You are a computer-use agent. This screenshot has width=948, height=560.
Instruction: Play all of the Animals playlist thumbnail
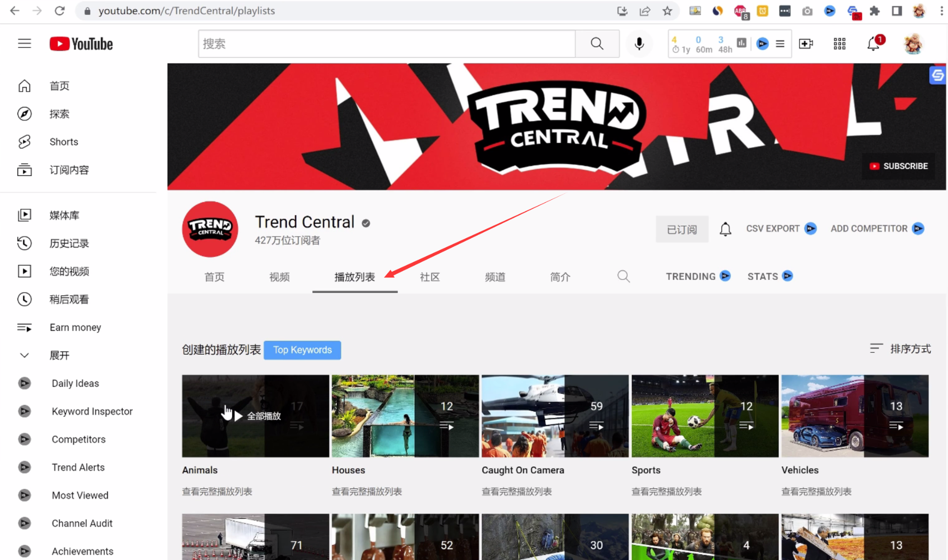click(x=255, y=416)
